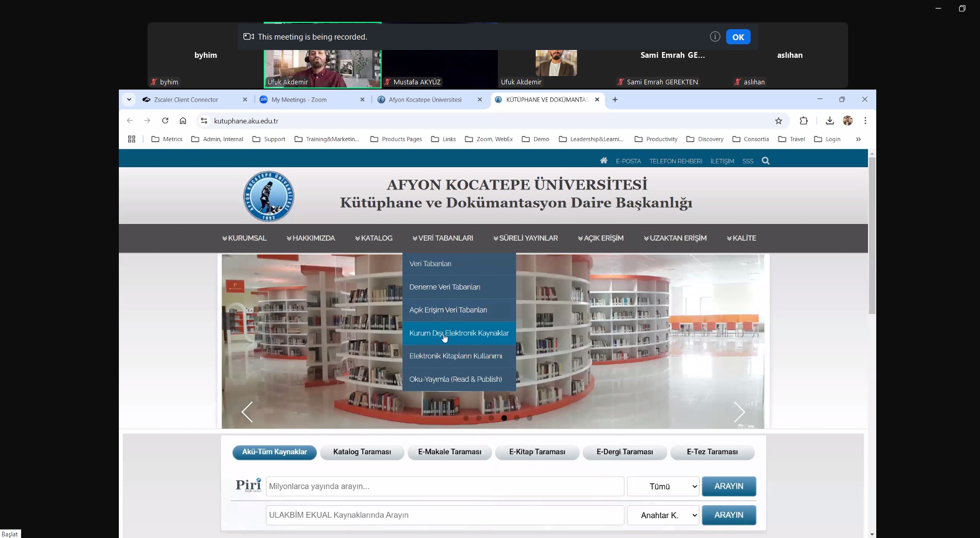
Task: Expand the KATALOG menu
Action: click(374, 238)
